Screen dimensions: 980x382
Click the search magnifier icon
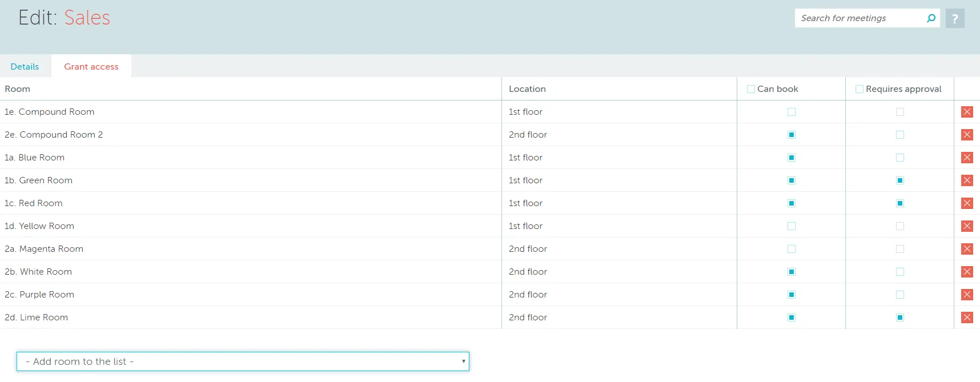931,18
